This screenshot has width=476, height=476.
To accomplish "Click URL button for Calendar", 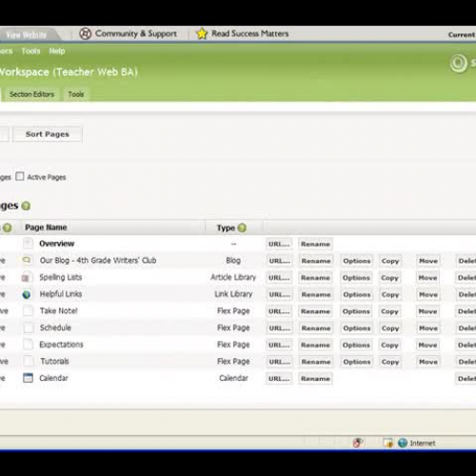I will click(279, 379).
